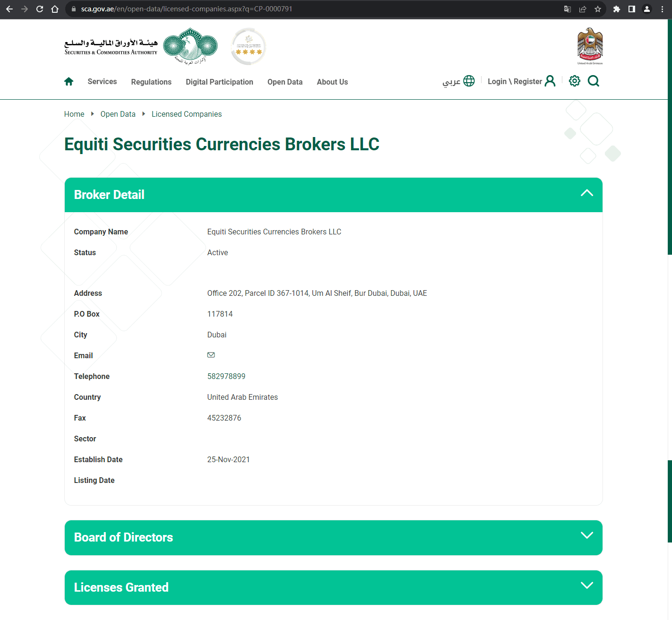
Task: Click the page title Equiti Securities Currencies Brokers LLC
Action: [222, 144]
